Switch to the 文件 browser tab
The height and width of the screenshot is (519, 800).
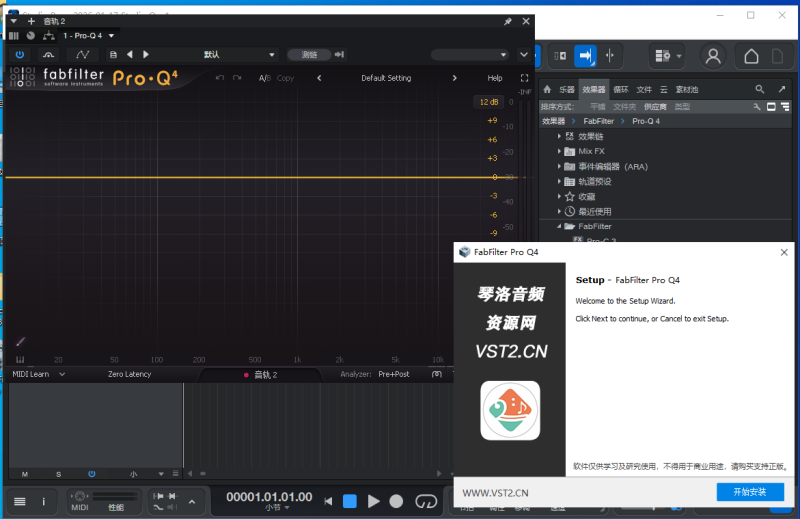pos(644,90)
